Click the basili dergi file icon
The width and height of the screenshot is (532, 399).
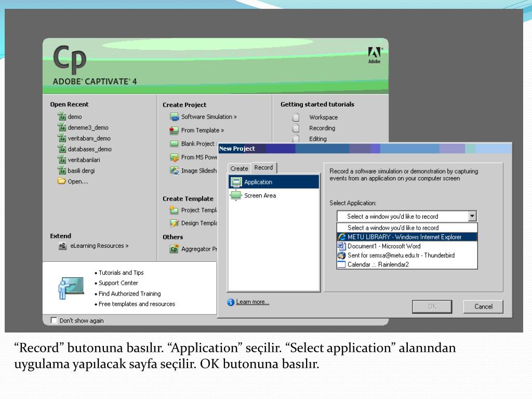pos(62,170)
